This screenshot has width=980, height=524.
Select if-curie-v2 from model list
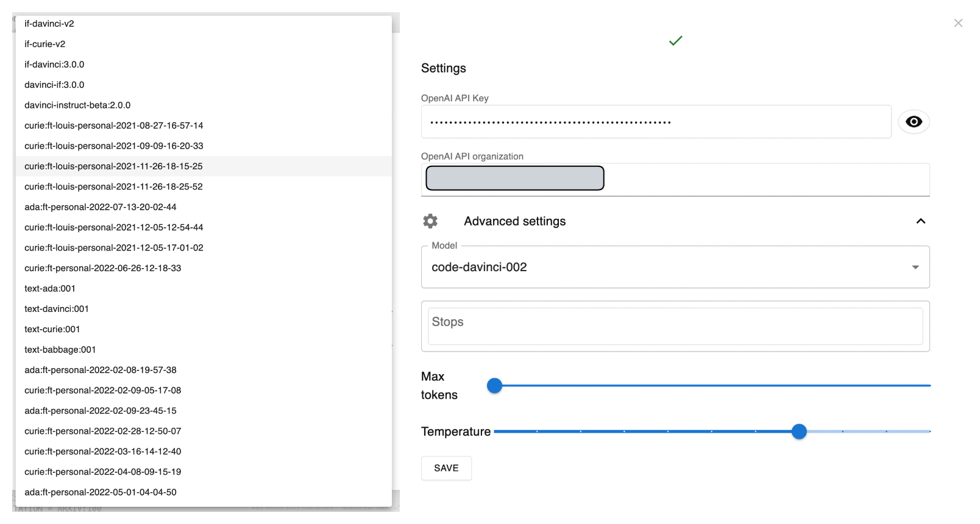(x=204, y=44)
